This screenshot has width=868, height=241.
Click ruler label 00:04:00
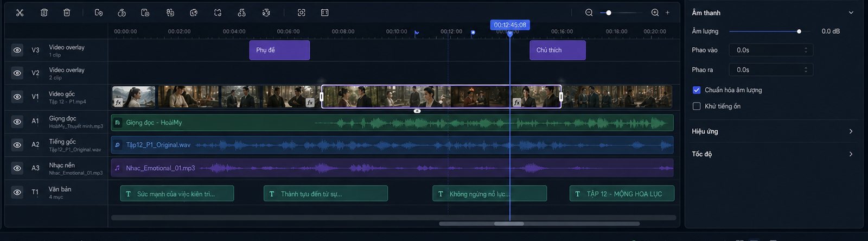pos(234,31)
